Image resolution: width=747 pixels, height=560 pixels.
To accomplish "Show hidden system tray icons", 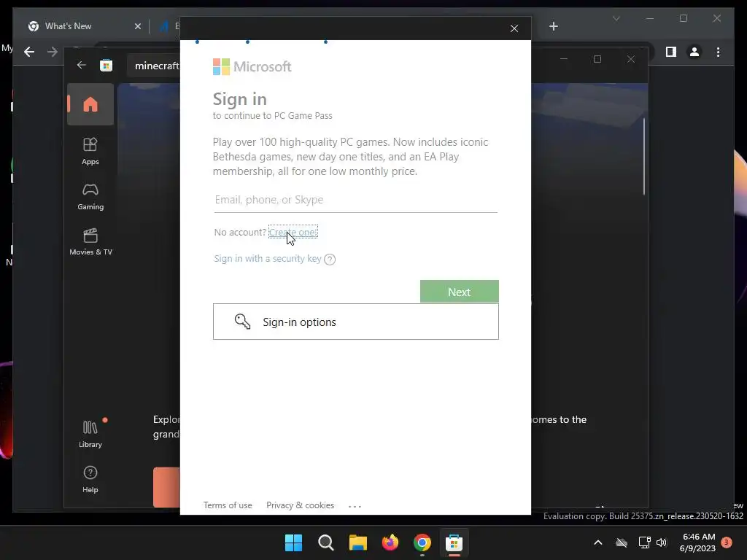I will tap(598, 542).
